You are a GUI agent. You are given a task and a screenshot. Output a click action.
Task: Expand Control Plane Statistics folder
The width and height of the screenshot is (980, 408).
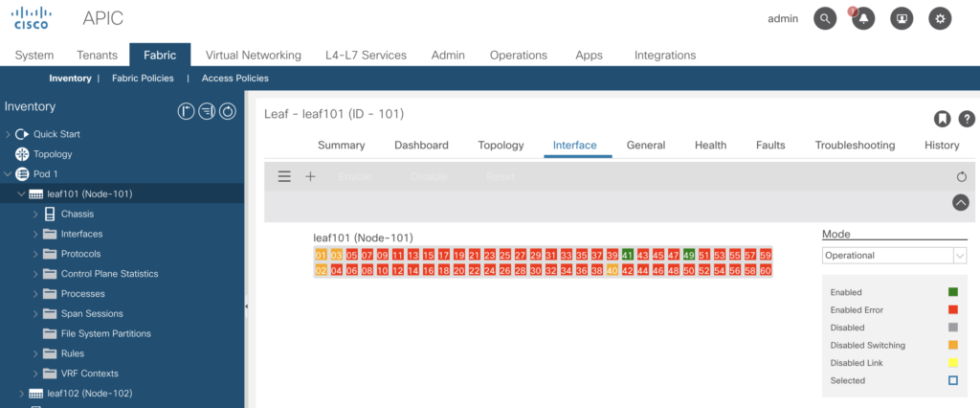point(35,274)
